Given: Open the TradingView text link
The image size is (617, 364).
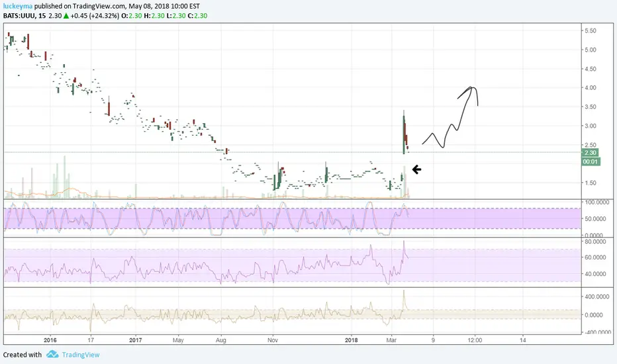Looking at the screenshot, I should [x=81, y=355].
